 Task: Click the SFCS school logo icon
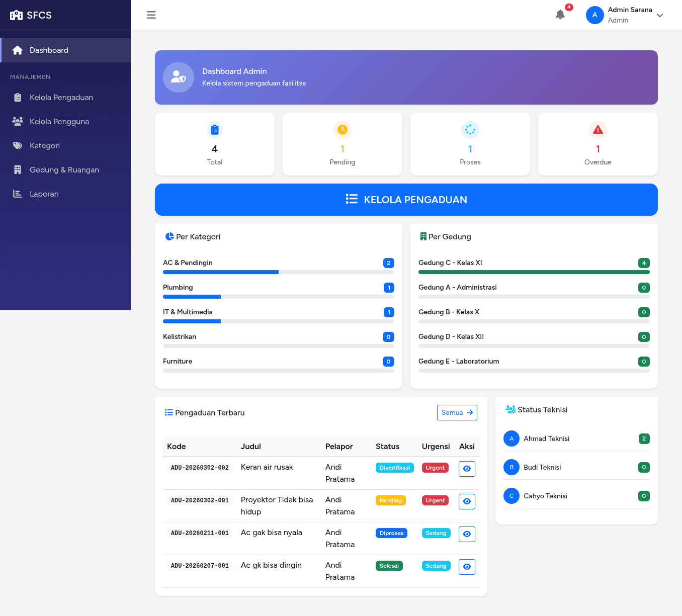[17, 15]
